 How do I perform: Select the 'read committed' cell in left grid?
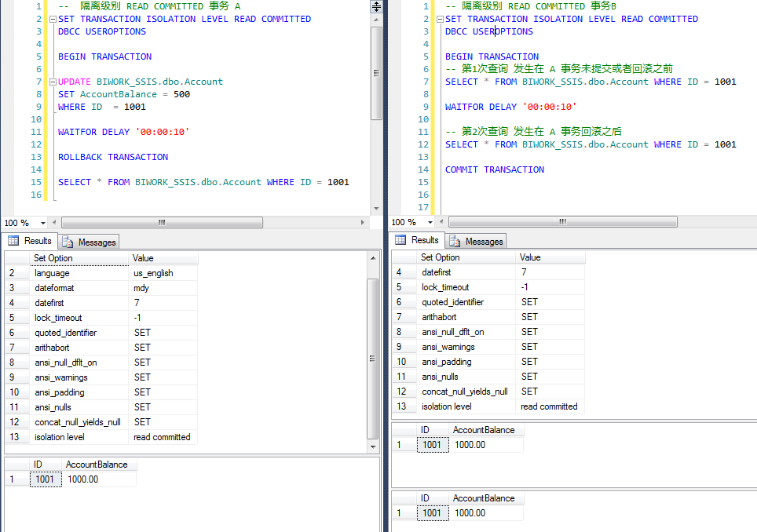[163, 437]
